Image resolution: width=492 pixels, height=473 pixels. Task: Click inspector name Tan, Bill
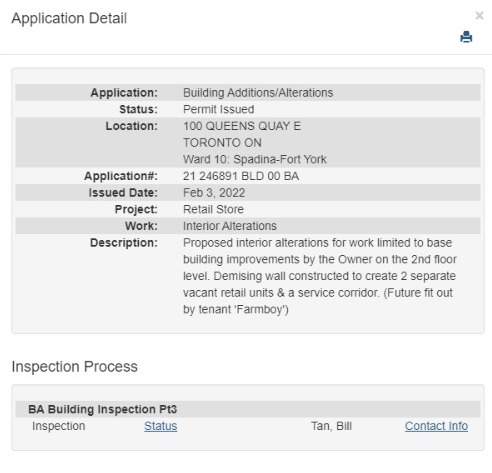[331, 426]
